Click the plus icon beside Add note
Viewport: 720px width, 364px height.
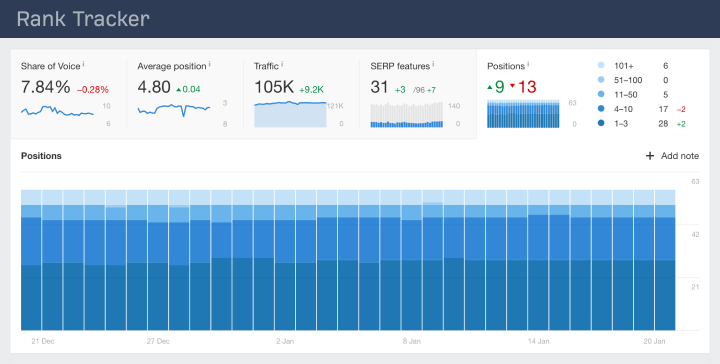(x=650, y=156)
